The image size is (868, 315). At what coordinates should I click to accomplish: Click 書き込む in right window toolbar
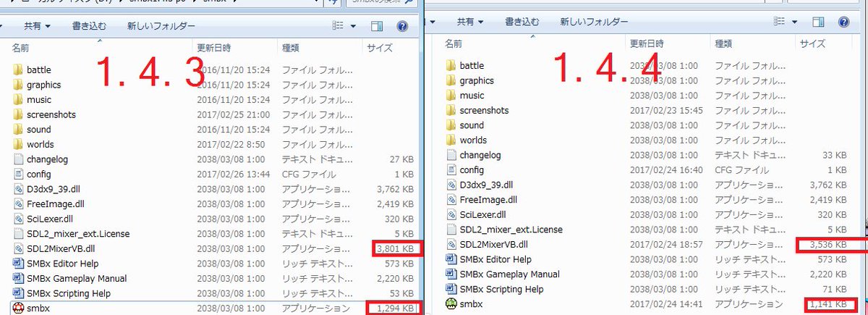[524, 22]
